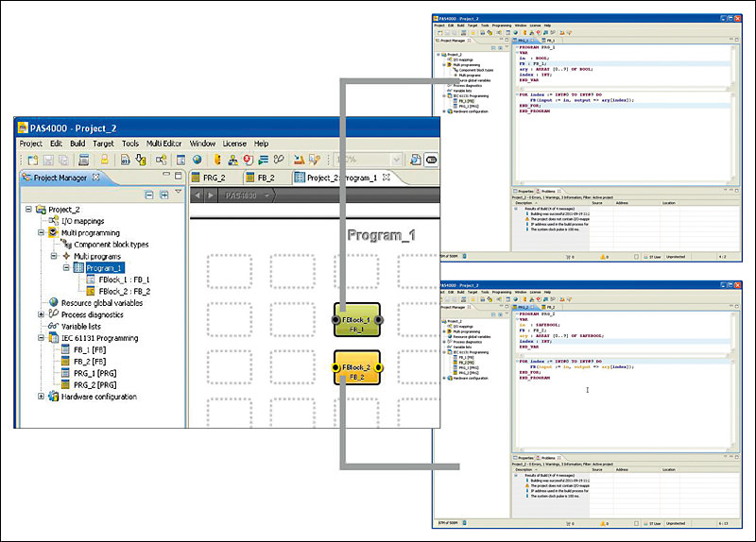This screenshot has height=542, width=756.
Task: Click the globe icon in main toolbar
Action: pyautogui.click(x=197, y=160)
